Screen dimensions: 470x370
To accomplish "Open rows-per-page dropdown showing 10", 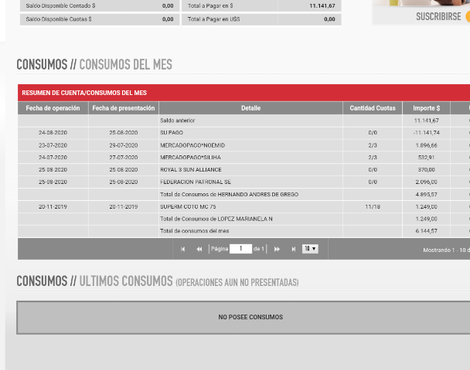I will [310, 249].
